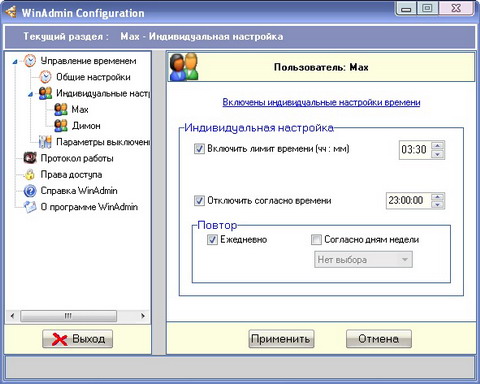Select user Max in tree
This screenshot has width=480, height=384.
(x=80, y=109)
